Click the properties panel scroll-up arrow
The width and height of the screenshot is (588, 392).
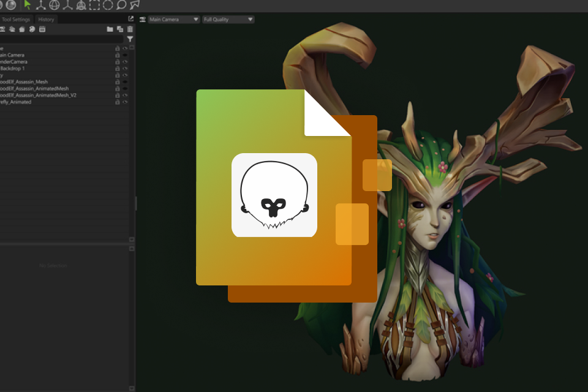point(132,249)
